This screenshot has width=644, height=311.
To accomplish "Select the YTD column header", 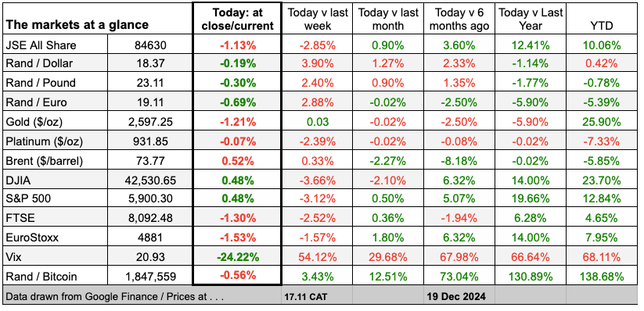I will coord(602,26).
